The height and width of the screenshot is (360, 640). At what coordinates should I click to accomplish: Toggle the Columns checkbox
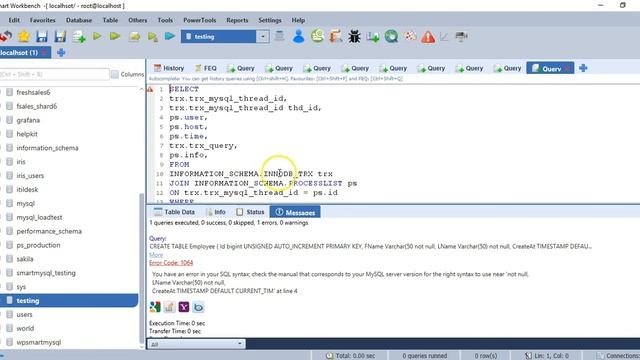coord(115,74)
